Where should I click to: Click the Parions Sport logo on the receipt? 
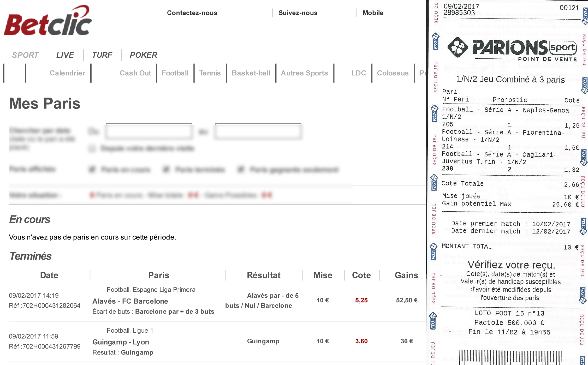tap(512, 49)
